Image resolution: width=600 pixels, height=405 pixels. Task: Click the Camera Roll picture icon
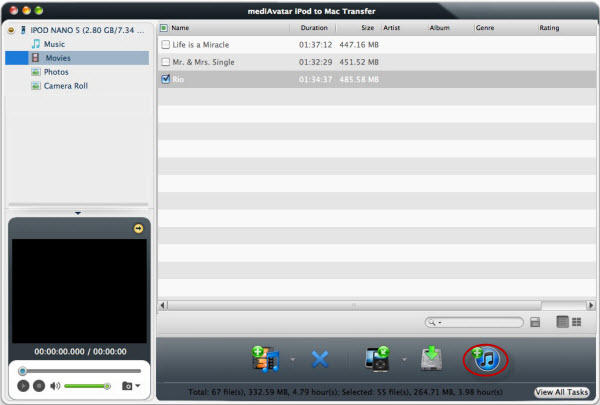pyautogui.click(x=36, y=86)
